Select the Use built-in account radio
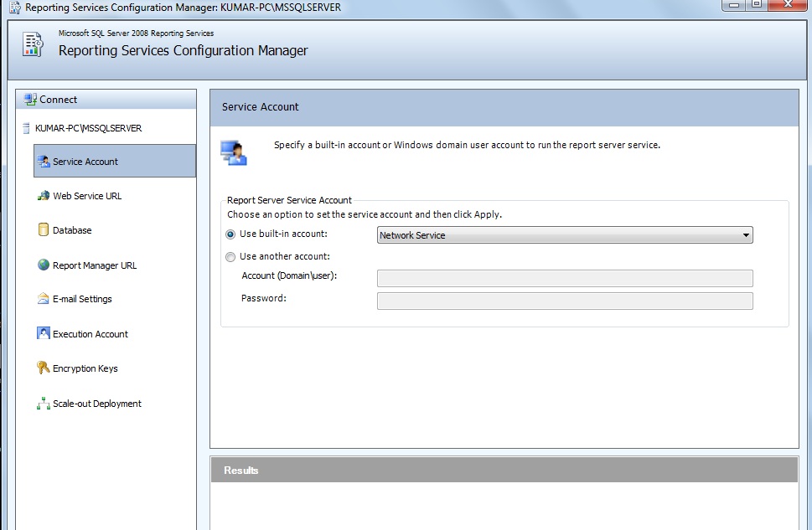Viewport: 812px width, 530px height. pos(230,234)
